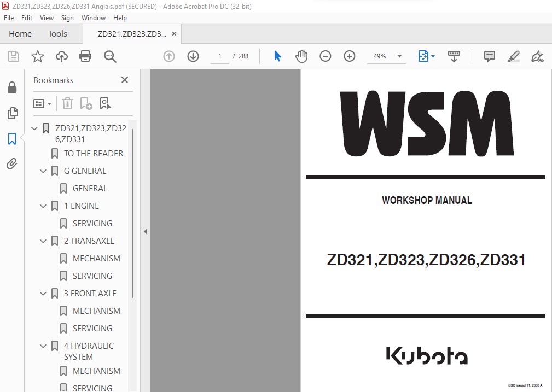This screenshot has width=552, height=392.
Task: Open MECHANISM bookmark under 2 TRANSAXLE
Action: click(x=96, y=258)
